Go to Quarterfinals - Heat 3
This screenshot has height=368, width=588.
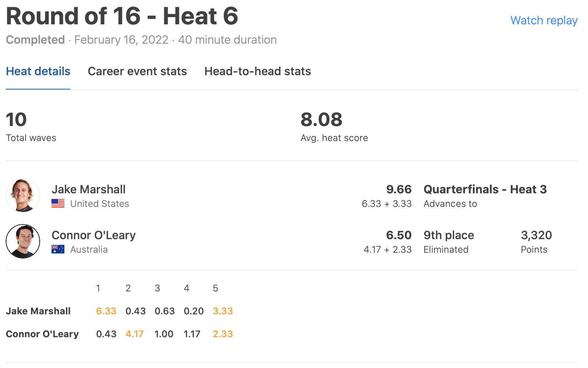[485, 189]
